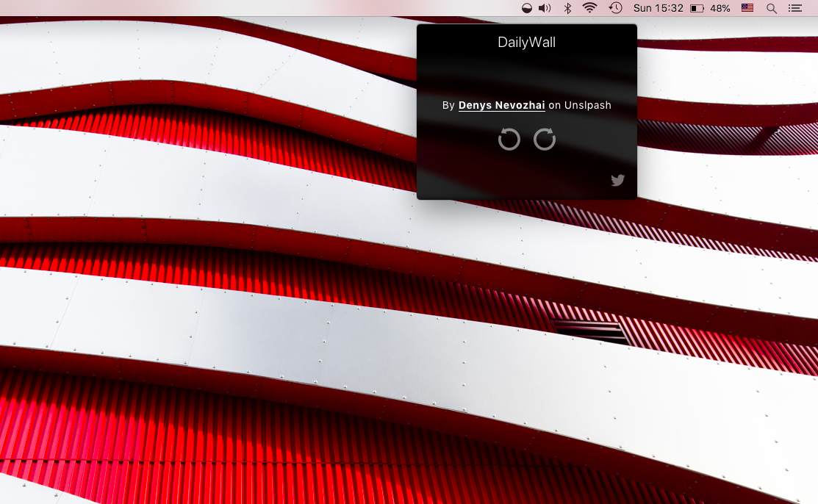Fetch a new wallpaper with the refresh icon

[x=544, y=139]
